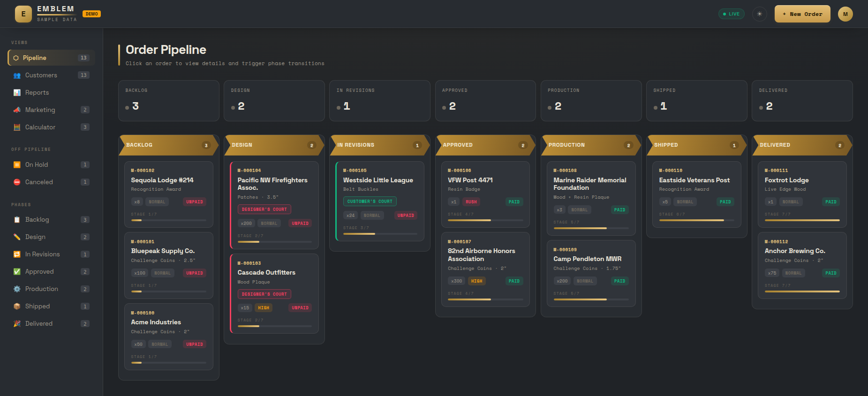The height and width of the screenshot is (396, 868).
Task: Click the Canceled no-entry icon
Action: (17, 182)
